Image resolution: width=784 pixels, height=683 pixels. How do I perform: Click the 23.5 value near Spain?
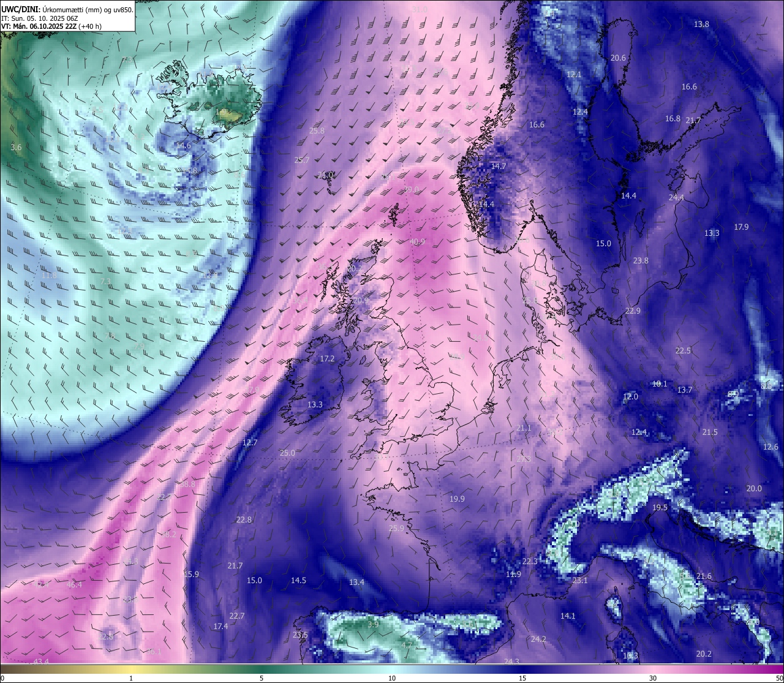pyautogui.click(x=300, y=635)
